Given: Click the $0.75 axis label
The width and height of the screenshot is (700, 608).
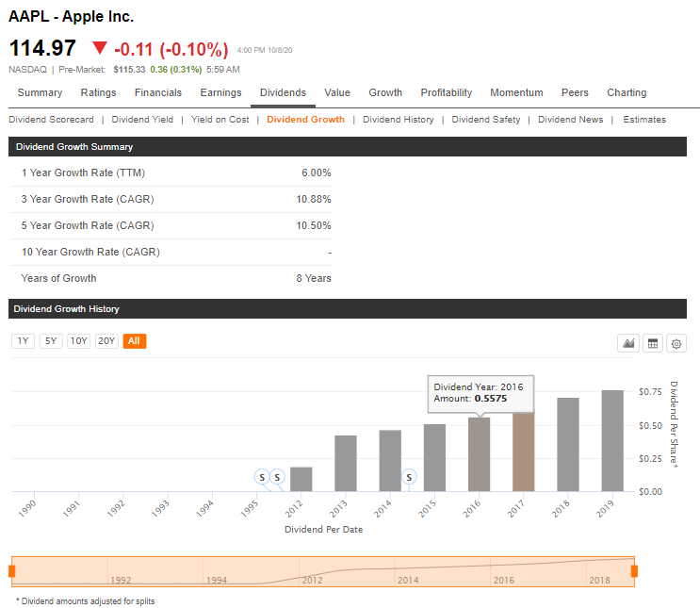Looking at the screenshot, I should point(650,392).
